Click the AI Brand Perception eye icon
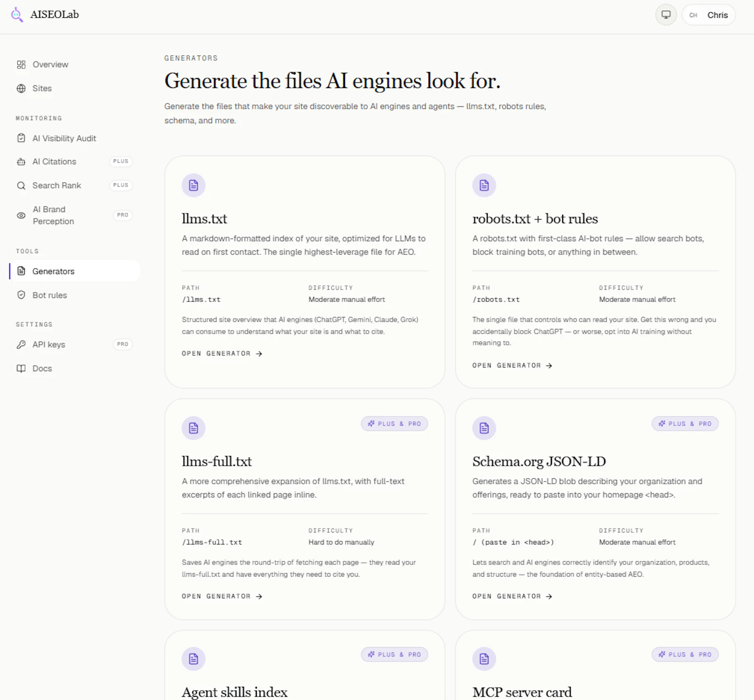The image size is (754, 700). pyautogui.click(x=21, y=215)
